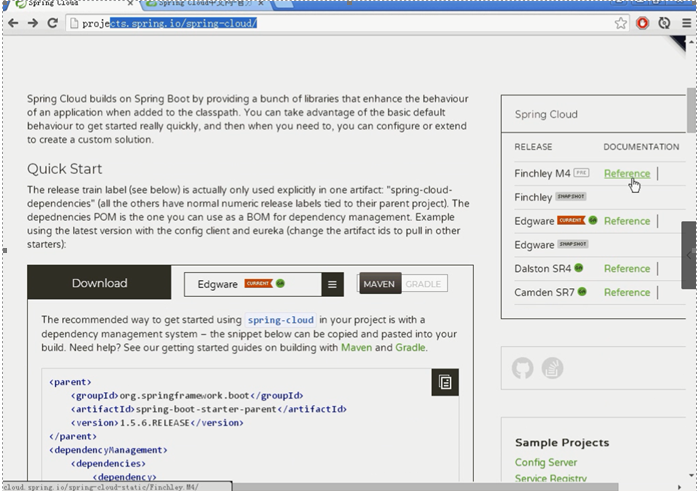This screenshot has height=491, width=697.
Task: Open the Stack Overflow icon
Action: (553, 368)
